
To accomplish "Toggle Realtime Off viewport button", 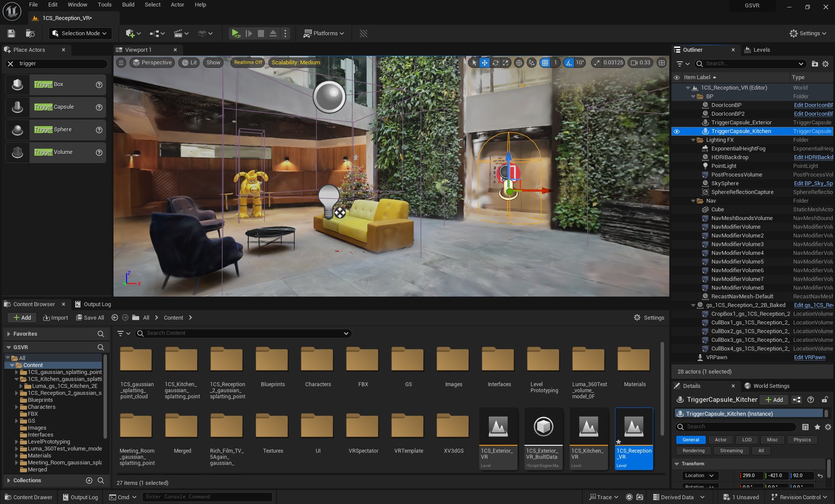I will pyautogui.click(x=248, y=63).
